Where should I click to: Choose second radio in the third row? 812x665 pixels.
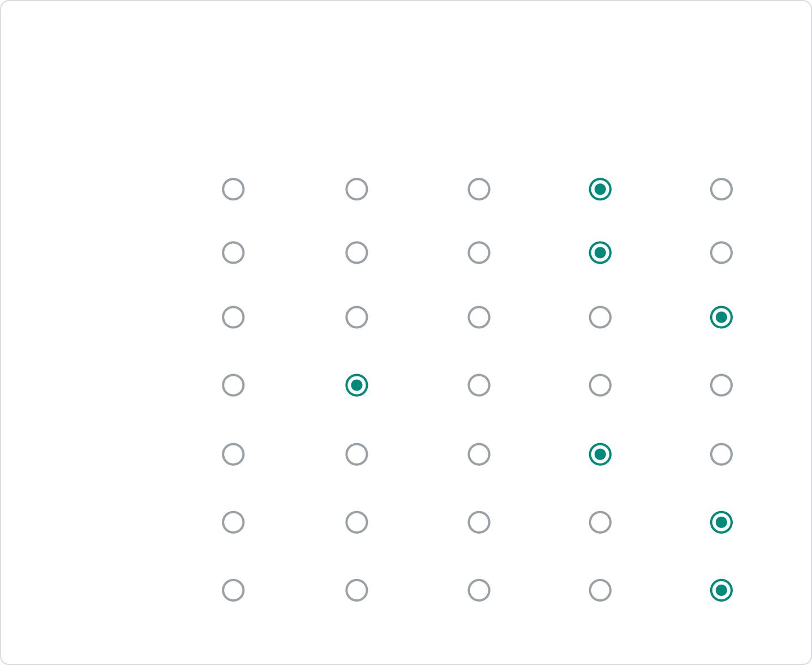(x=356, y=318)
